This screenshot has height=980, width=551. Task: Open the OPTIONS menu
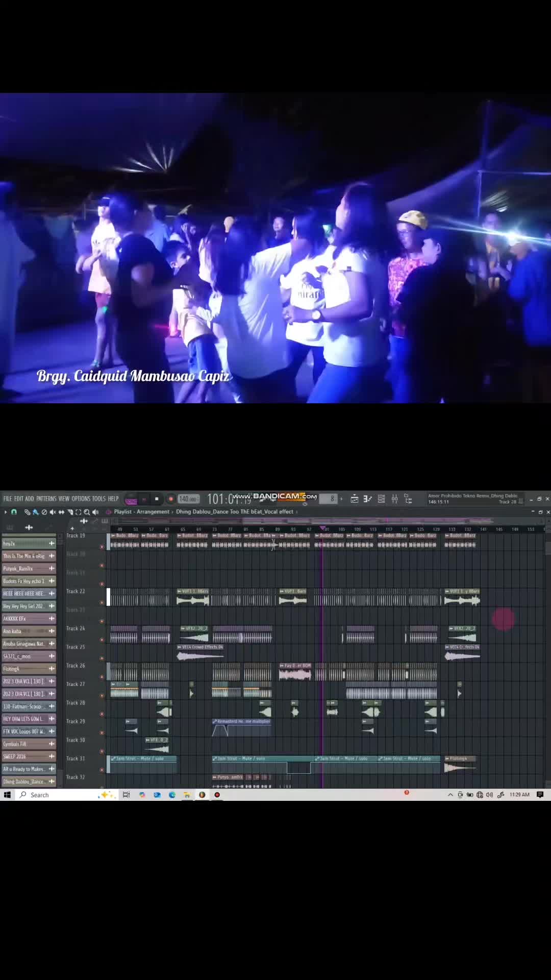tap(81, 499)
